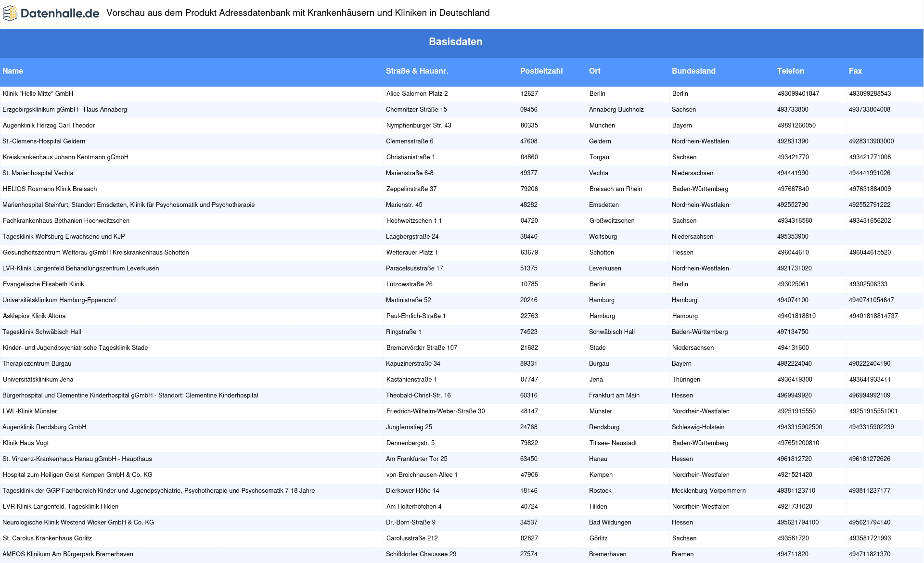
Task: Select HELIOS Rosmann Klinik Breisach
Action: tap(50, 189)
